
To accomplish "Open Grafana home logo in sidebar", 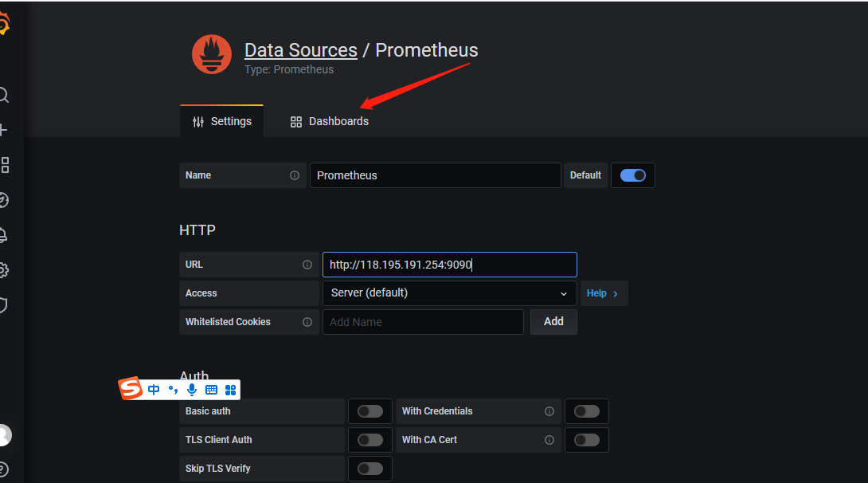I will pyautogui.click(x=3, y=24).
